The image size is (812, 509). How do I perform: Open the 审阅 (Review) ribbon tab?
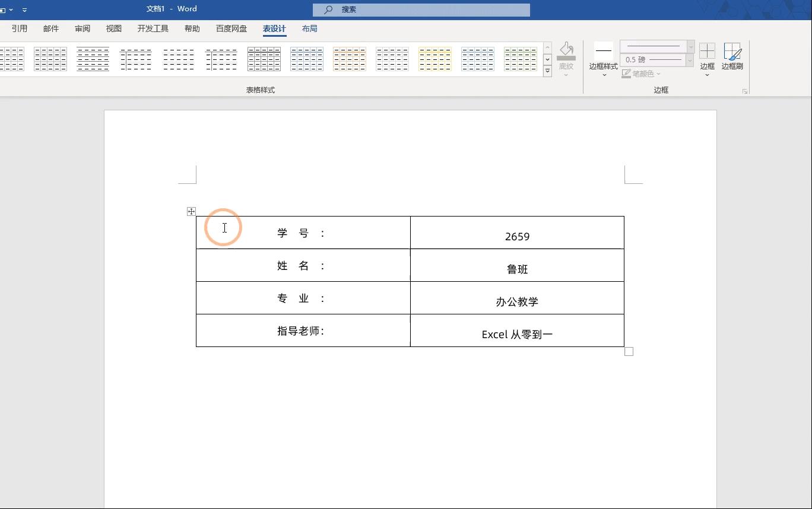[82, 28]
